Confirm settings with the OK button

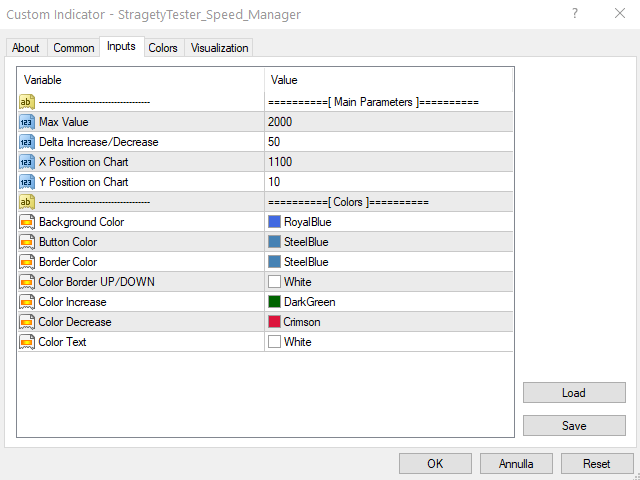(x=435, y=464)
